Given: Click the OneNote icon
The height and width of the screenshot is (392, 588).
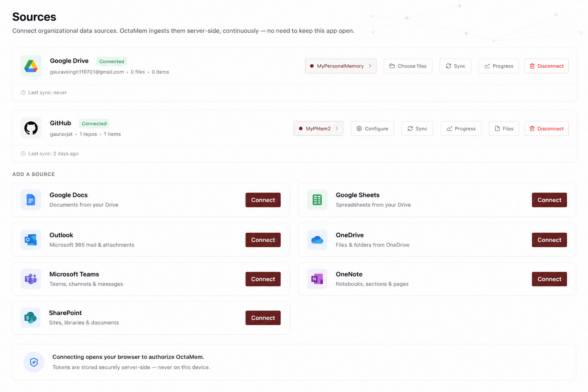Looking at the screenshot, I should click(317, 279).
